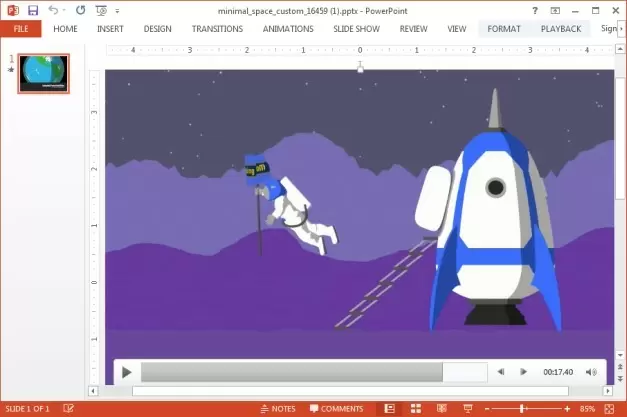
Task: Toggle the Comments pane
Action: tap(336, 409)
